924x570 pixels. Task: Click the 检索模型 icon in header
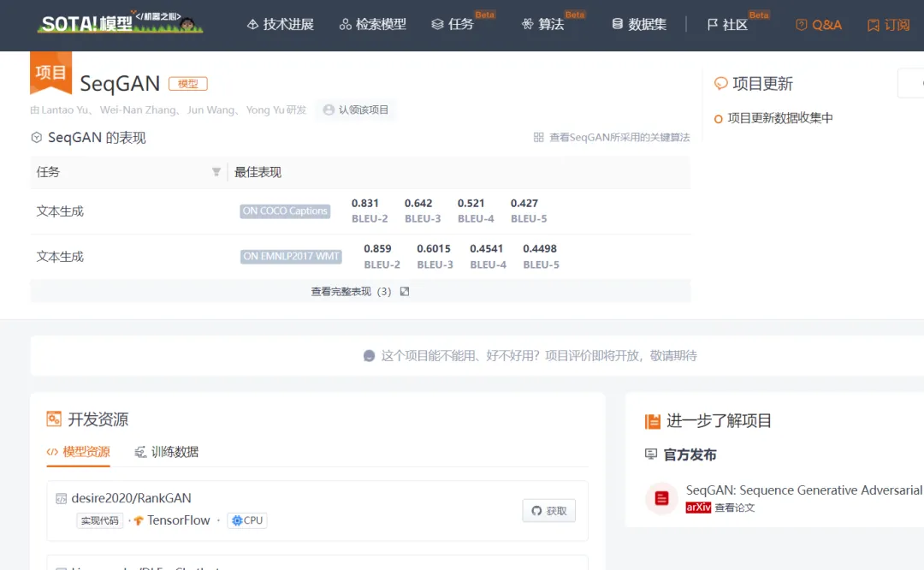coord(346,24)
